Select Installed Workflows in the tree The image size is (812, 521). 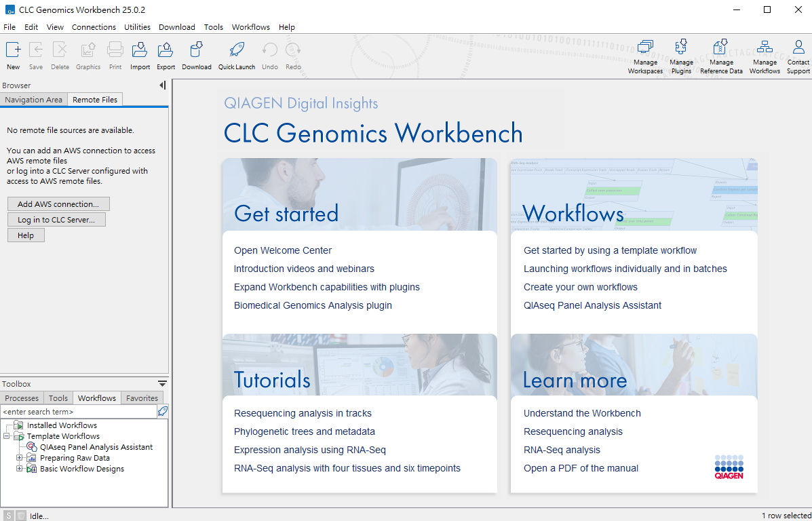[62, 425]
